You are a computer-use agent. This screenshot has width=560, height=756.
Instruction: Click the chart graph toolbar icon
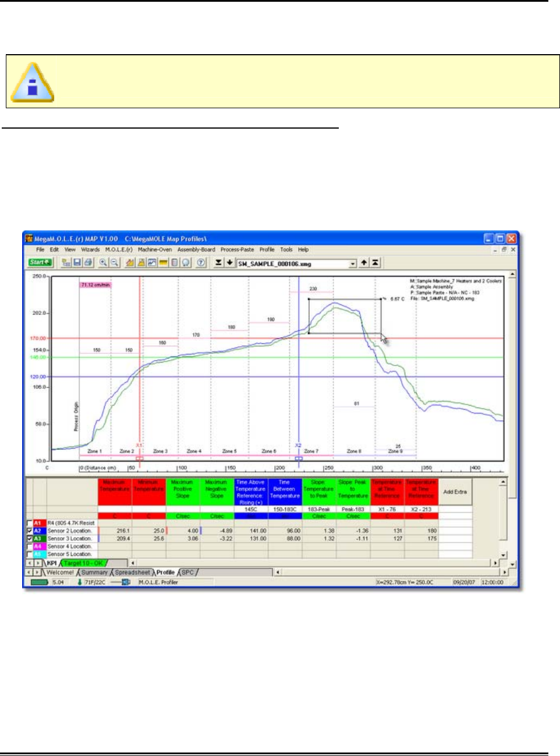coord(152,262)
